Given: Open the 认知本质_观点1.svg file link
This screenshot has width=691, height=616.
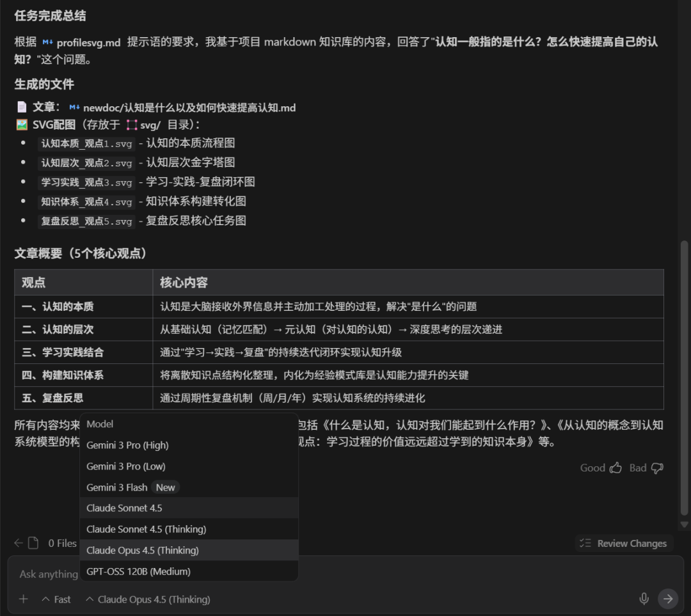Looking at the screenshot, I should 86,143.
